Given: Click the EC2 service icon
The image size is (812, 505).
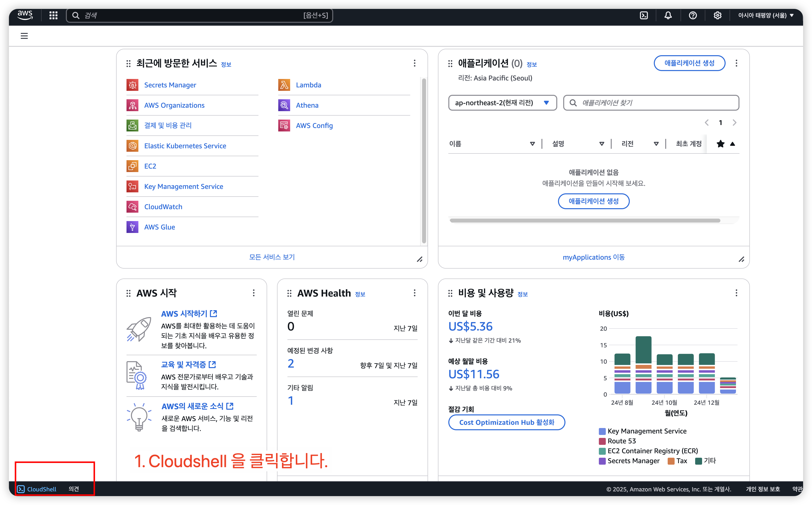Looking at the screenshot, I should point(132,166).
